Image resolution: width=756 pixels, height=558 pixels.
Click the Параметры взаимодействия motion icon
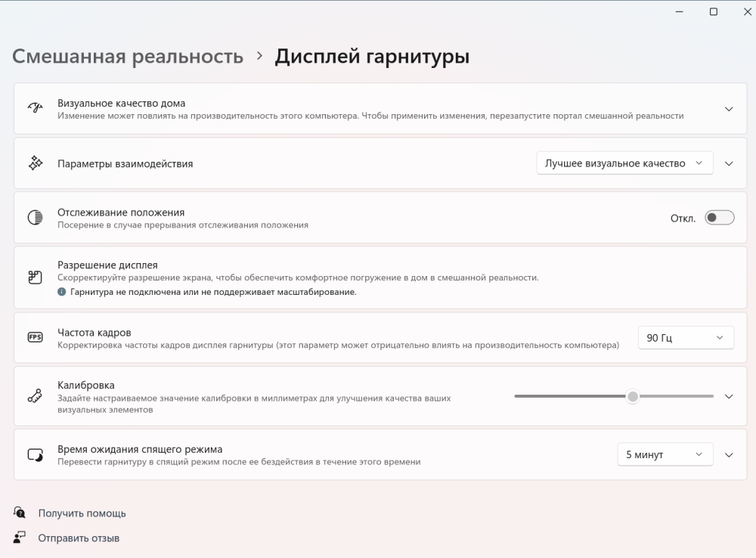tap(35, 163)
